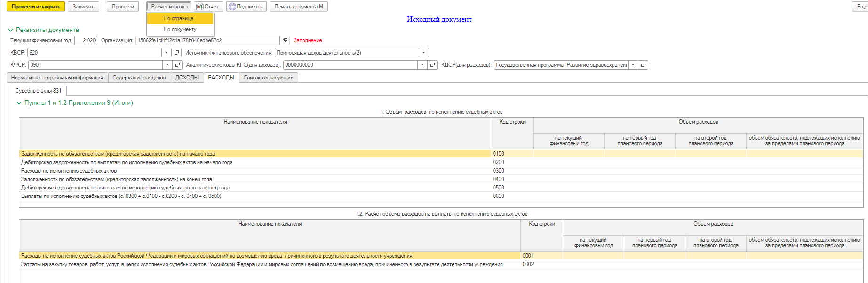Expand the КВСР dropdown list

[167, 53]
